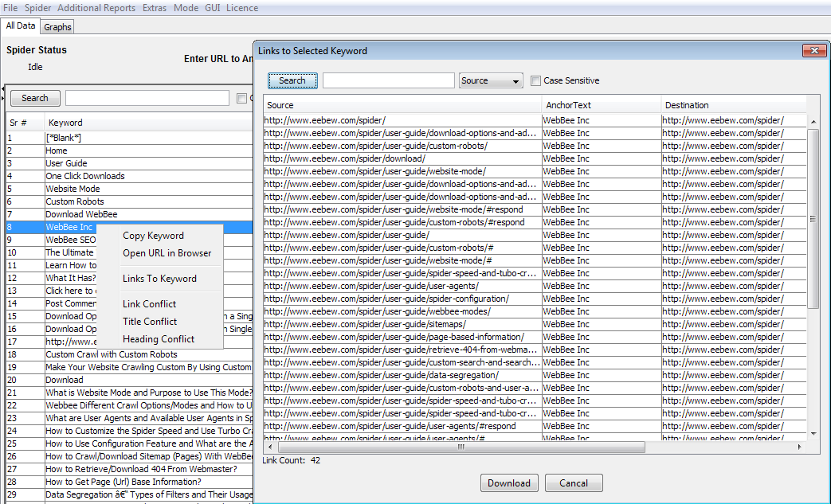Click the Sr # column header
831x504 pixels.
pyautogui.click(x=25, y=123)
